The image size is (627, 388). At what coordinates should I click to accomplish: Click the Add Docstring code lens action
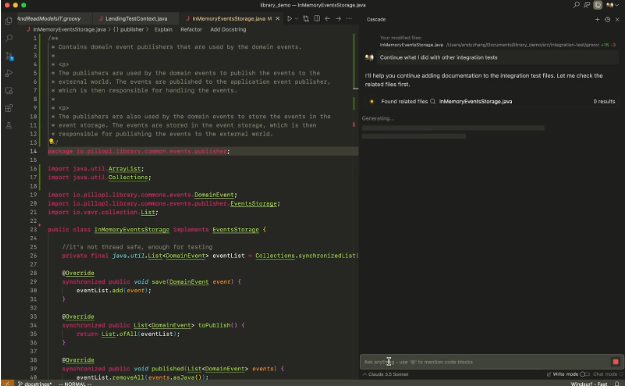tap(229, 30)
